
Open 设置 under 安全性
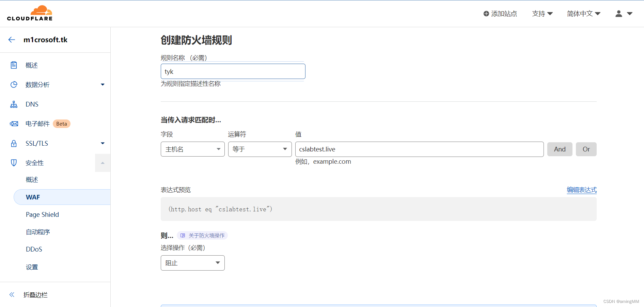pyautogui.click(x=32, y=267)
